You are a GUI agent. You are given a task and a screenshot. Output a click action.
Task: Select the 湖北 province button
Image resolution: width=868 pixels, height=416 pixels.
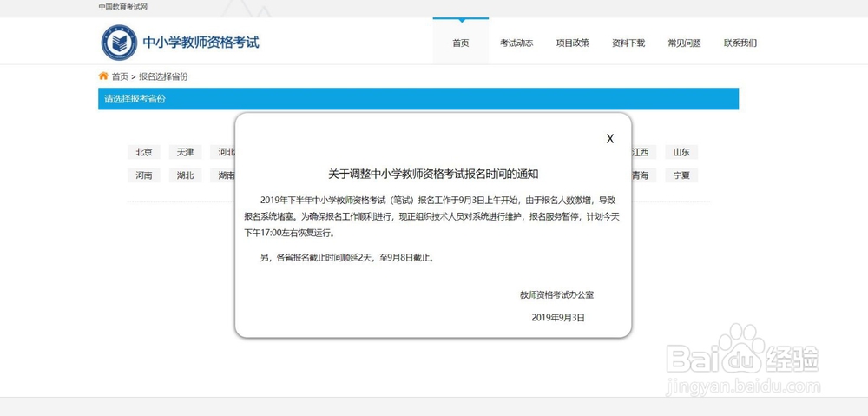pyautogui.click(x=186, y=175)
